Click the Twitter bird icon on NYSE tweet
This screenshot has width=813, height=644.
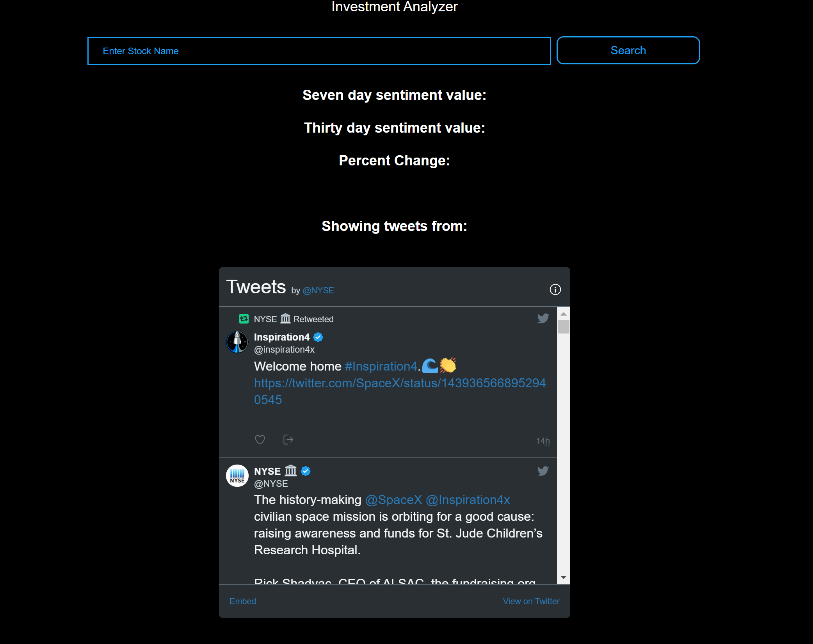coord(543,471)
